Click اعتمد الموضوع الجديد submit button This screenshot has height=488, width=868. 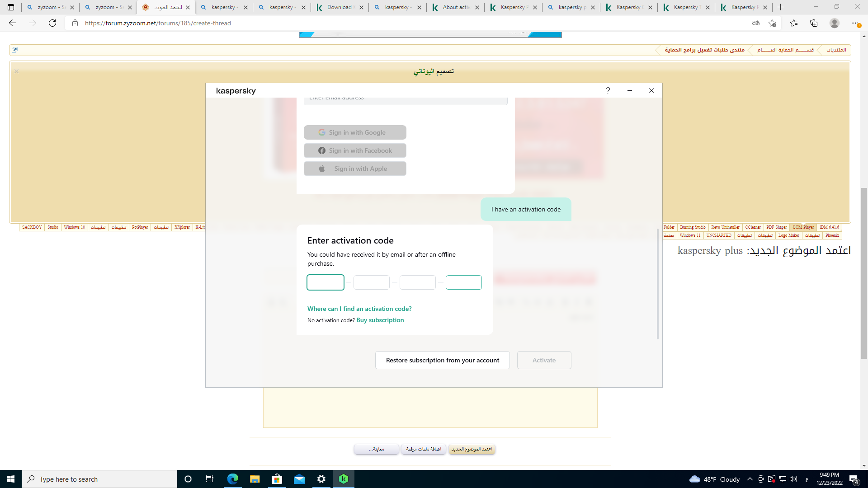click(x=472, y=449)
